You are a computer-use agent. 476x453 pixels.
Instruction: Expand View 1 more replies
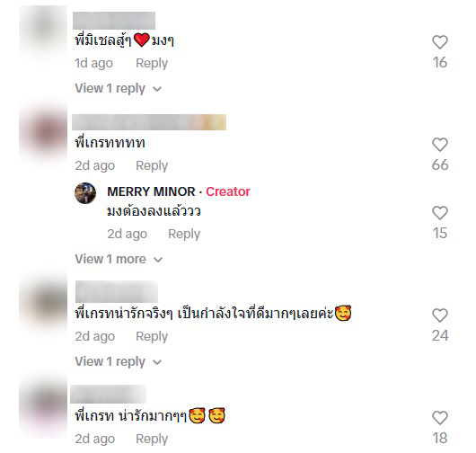pos(119,259)
